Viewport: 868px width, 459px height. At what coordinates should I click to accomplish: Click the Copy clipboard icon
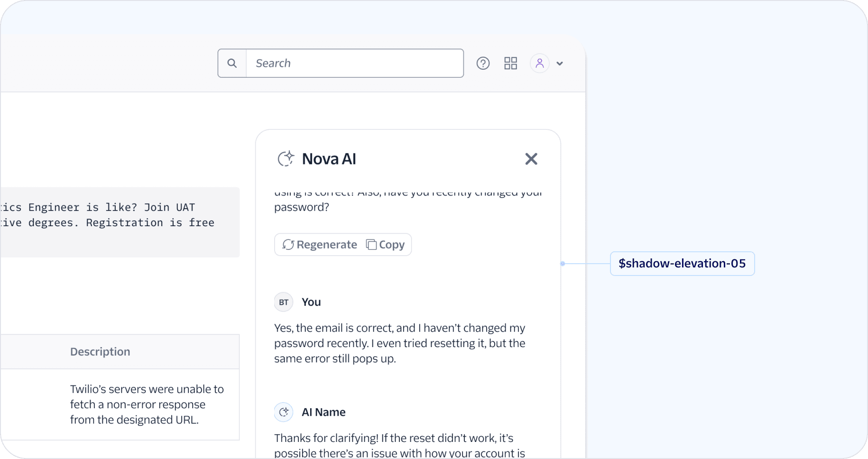point(371,245)
